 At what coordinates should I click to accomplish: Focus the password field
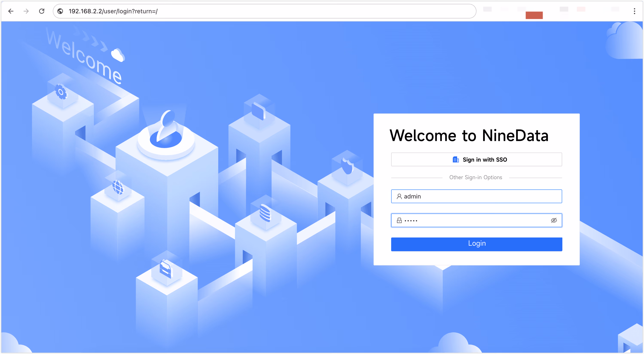[476, 220]
